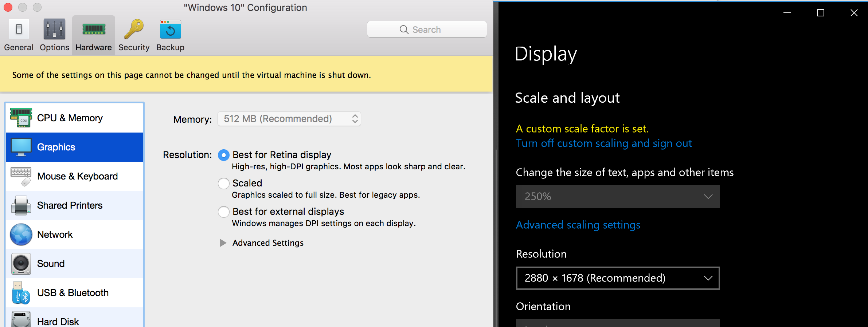
Task: Click the shut down warning banner text
Action: click(192, 75)
